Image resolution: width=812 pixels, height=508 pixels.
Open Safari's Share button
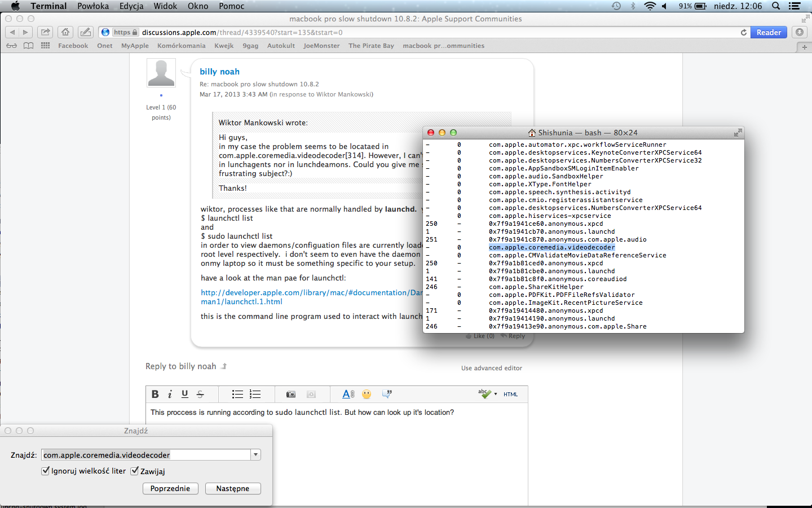click(46, 32)
